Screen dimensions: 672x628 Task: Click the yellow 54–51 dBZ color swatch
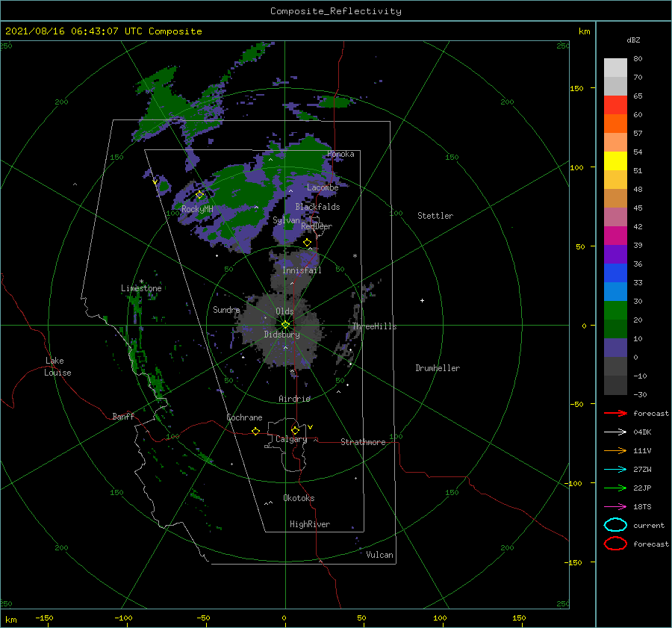coord(615,161)
